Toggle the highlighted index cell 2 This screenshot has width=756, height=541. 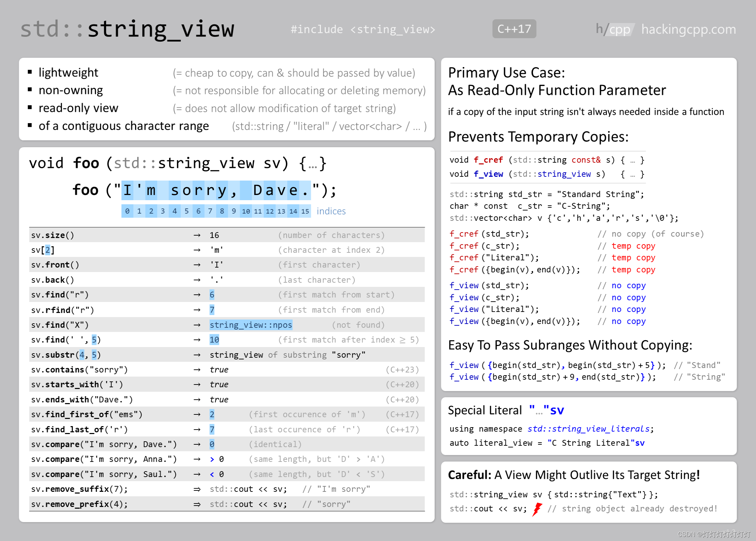pyautogui.click(x=151, y=211)
